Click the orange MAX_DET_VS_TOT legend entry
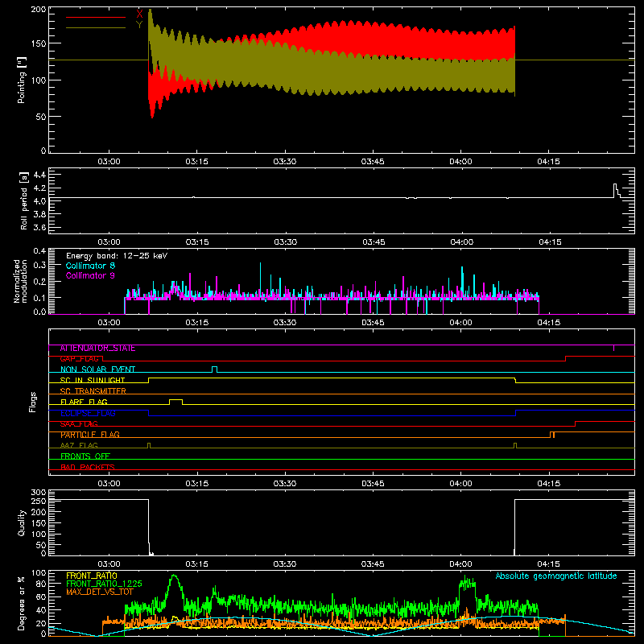This screenshot has width=644, height=644. (x=100, y=592)
